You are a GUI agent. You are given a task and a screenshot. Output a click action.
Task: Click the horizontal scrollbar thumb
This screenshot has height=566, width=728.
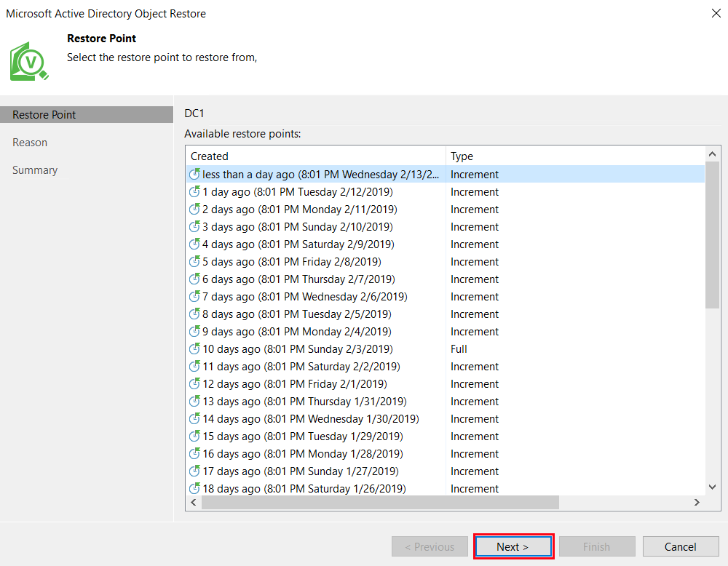(380, 502)
